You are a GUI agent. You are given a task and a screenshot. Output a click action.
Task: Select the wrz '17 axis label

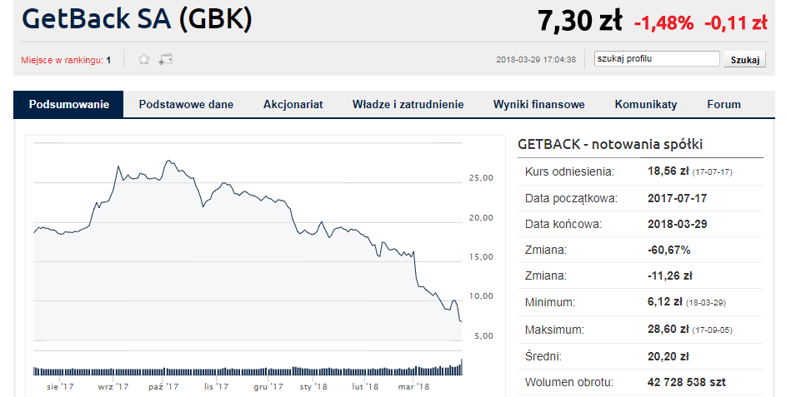113,387
